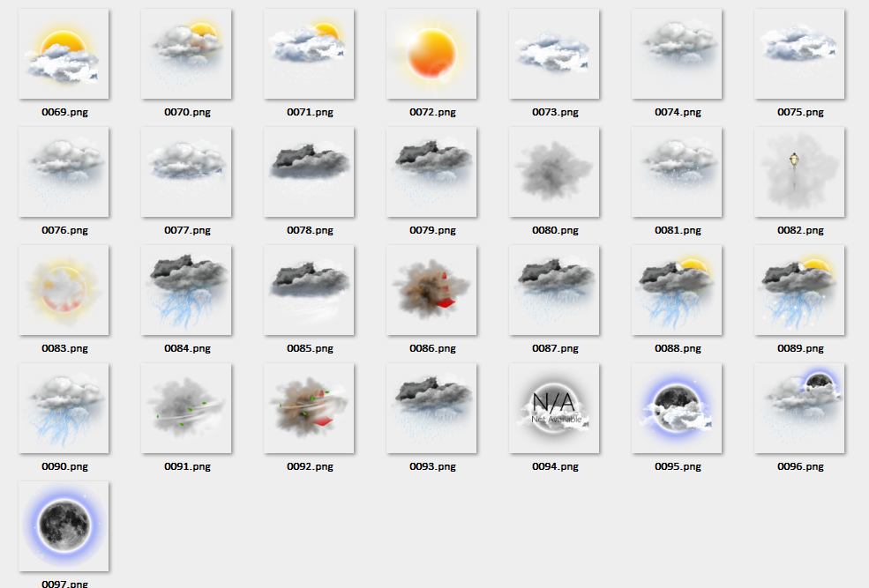869x588 pixels.
Task: Click the 0091.png file name
Action: point(187,466)
